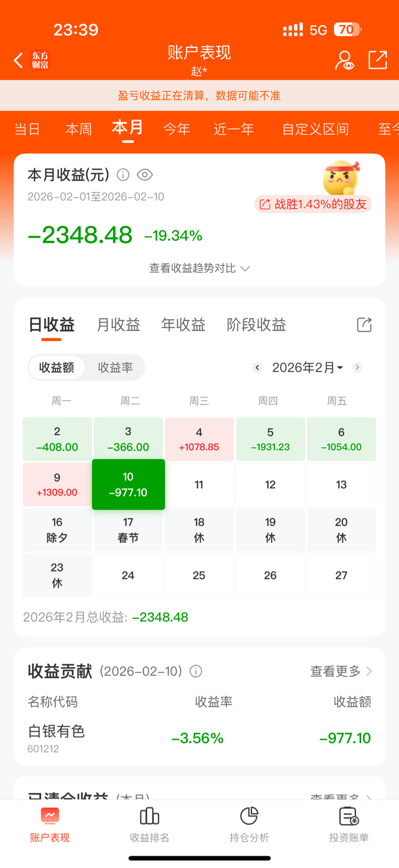Viewport: 399px width, 868px height.
Task: Open 收益排名 in bottom navigation
Action: (150, 824)
